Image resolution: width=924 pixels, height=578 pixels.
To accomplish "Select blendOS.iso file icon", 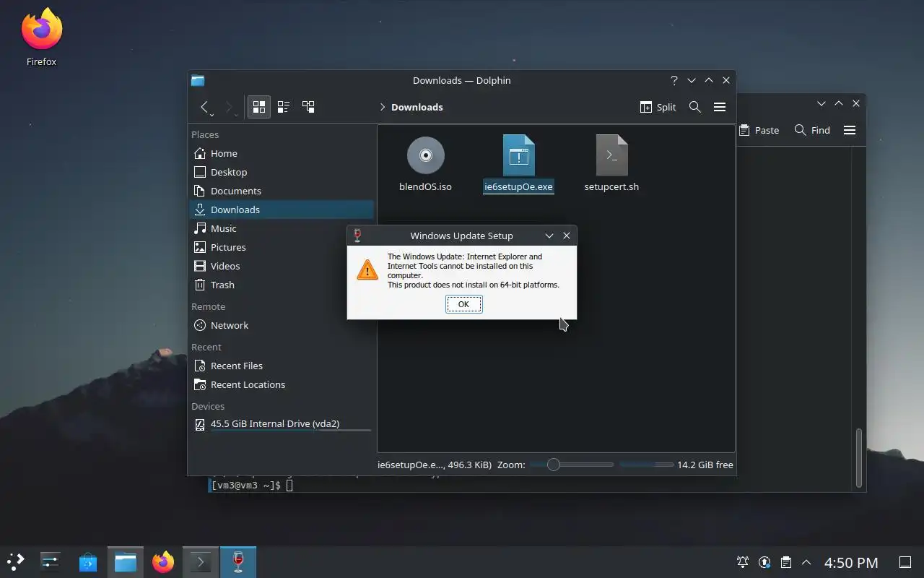I will [425, 155].
